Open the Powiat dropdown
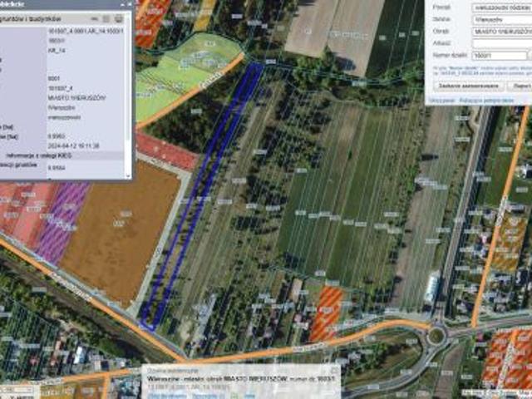The width and height of the screenshot is (532, 399). click(500, 7)
